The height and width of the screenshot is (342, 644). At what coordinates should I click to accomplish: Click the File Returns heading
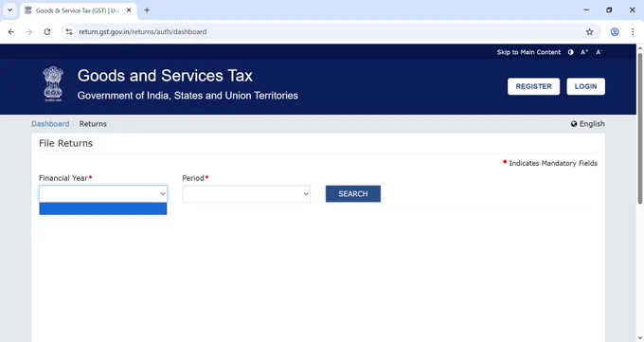click(x=65, y=143)
